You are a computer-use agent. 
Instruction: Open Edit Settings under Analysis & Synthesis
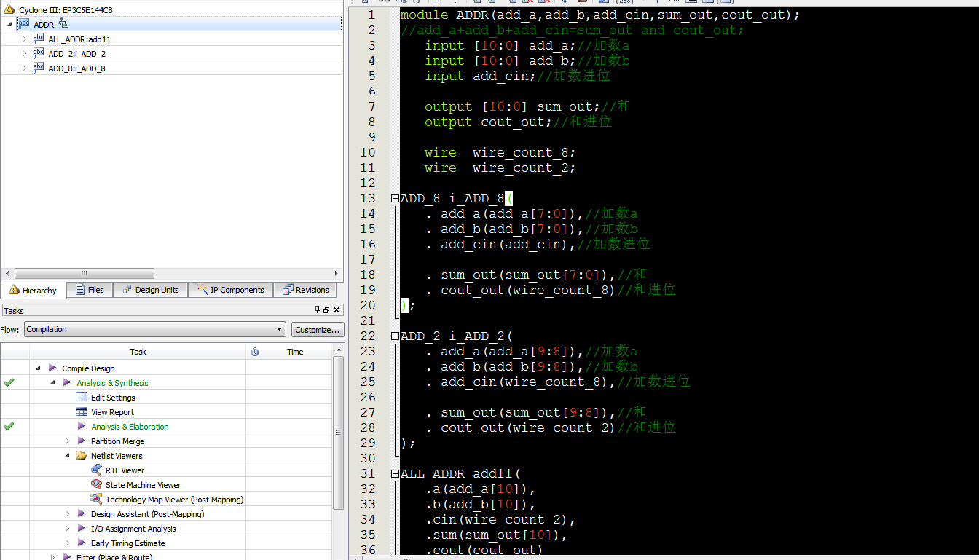[x=113, y=398]
